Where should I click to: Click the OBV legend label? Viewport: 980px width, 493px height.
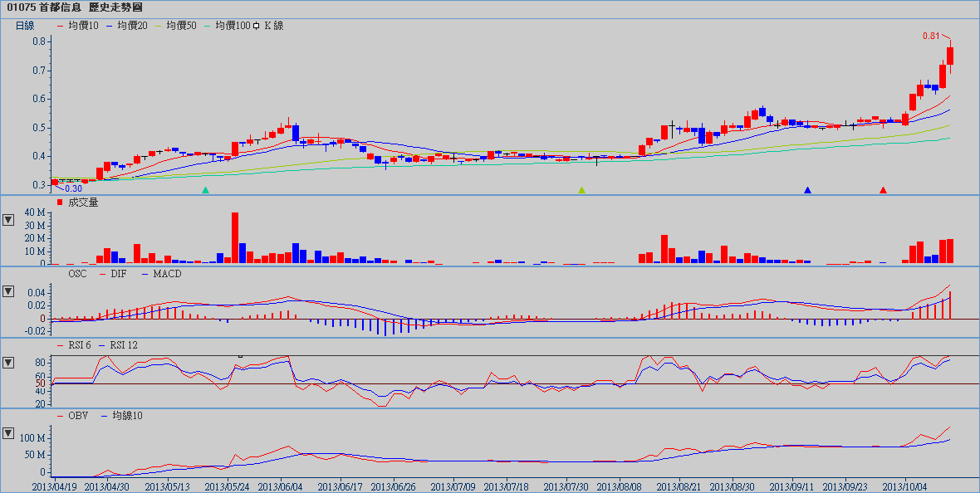[76, 415]
